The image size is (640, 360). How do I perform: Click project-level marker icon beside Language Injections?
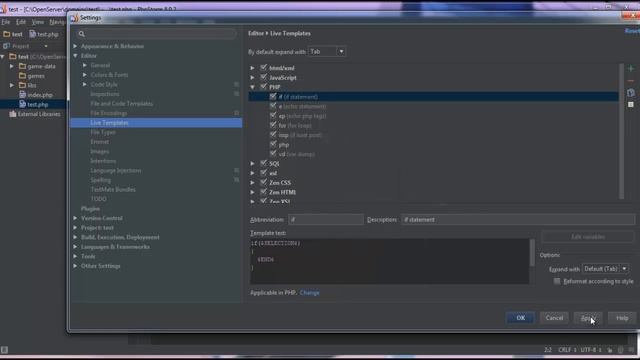pos(236,170)
